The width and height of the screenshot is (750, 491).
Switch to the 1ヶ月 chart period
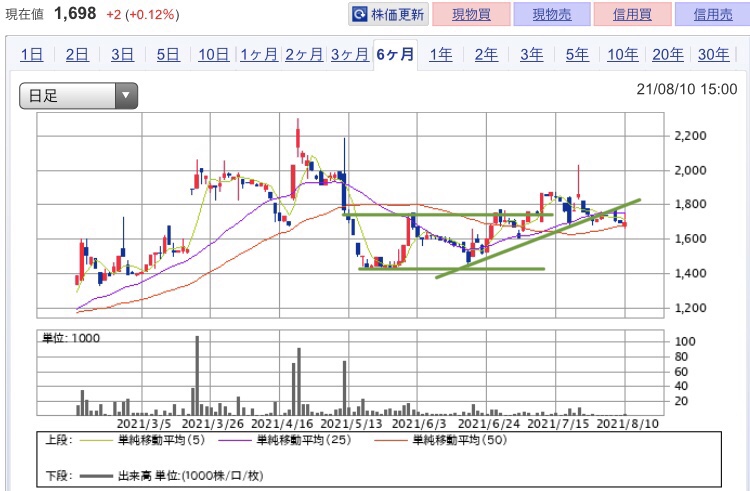259,55
